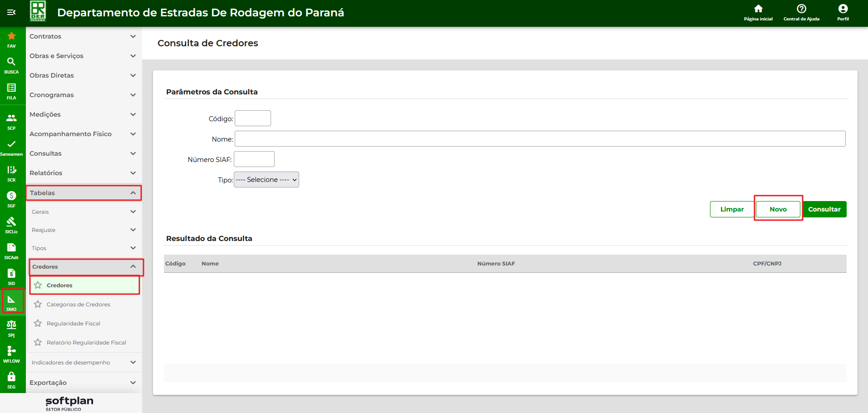
Task: Open the Tipo dropdown selector
Action: click(x=266, y=180)
